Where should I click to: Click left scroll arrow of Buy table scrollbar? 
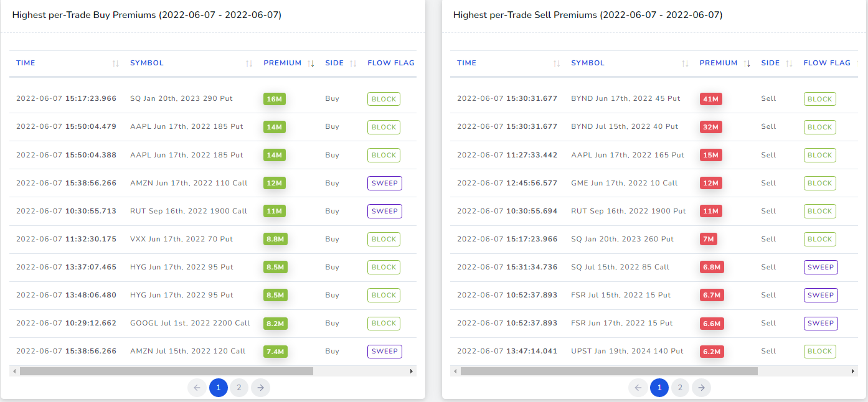pos(14,372)
